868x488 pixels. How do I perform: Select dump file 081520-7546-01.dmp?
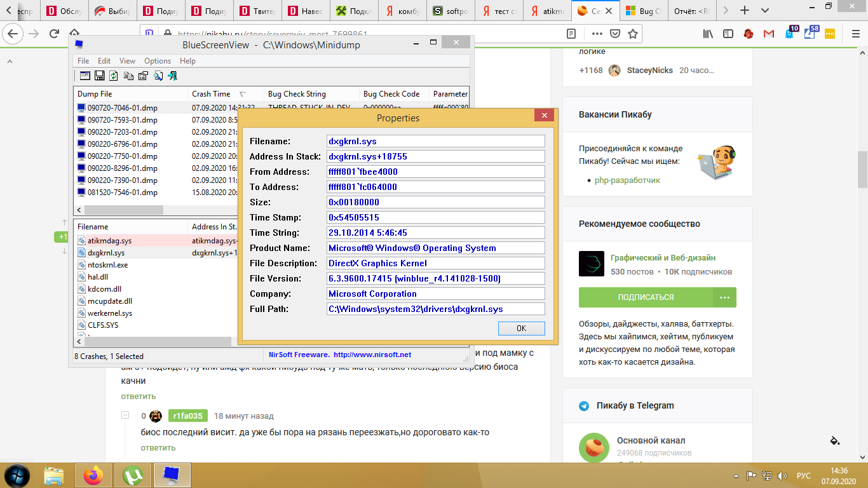[x=123, y=193]
